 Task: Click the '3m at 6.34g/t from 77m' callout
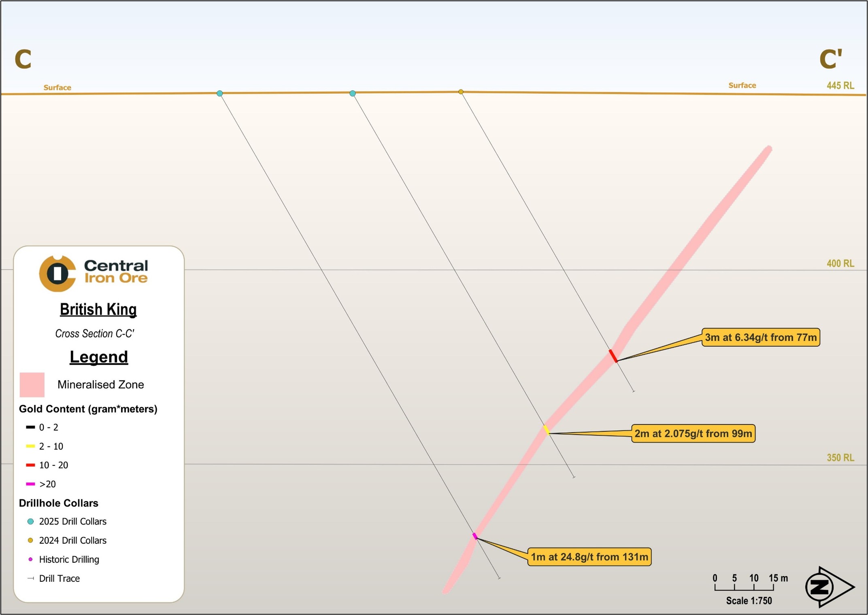(760, 337)
